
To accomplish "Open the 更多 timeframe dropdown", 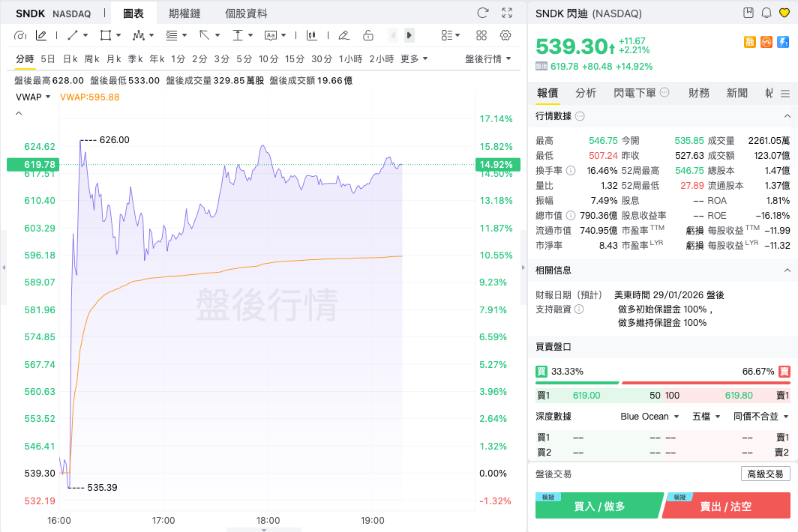I will pos(414,58).
